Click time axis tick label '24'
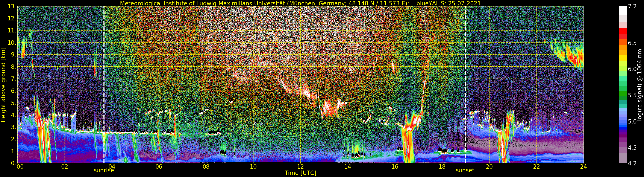The width and height of the screenshot is (644, 177). pos(583,167)
